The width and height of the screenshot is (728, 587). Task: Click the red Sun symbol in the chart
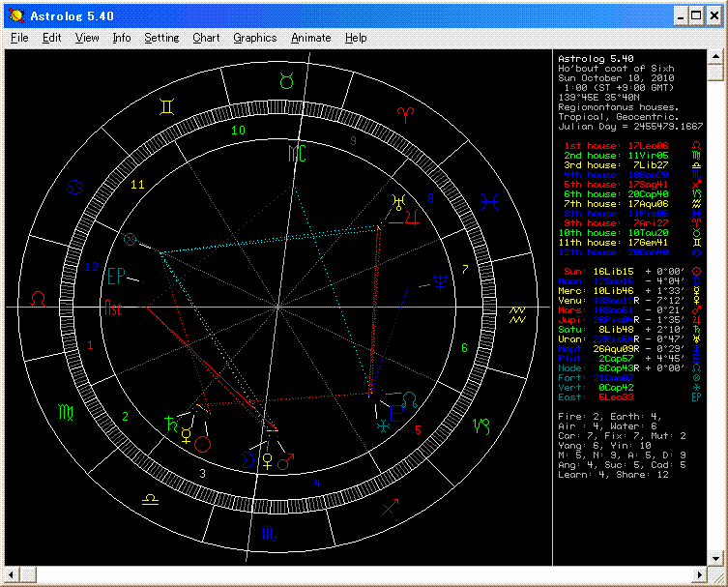point(203,443)
